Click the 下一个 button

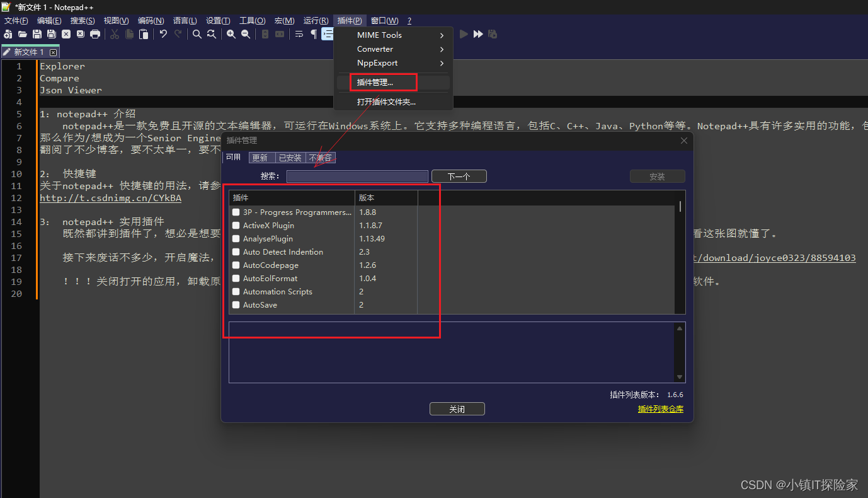(x=459, y=177)
